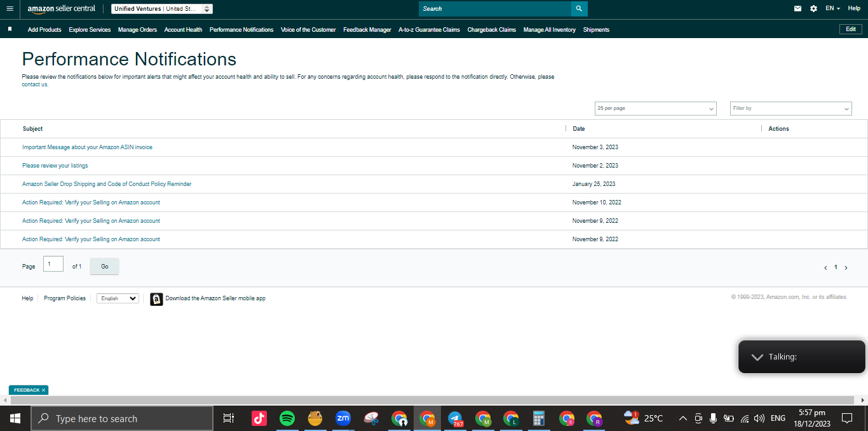Click the battery tray icon

(729, 419)
